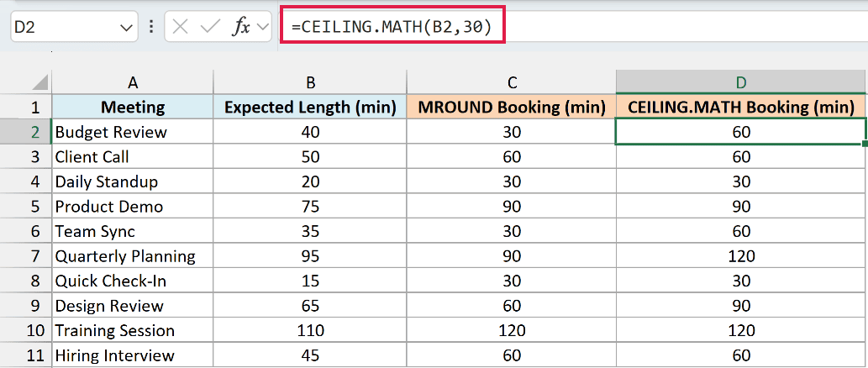Screen dimensions: 868x368
Task: Select column B header
Action: pyautogui.click(x=311, y=82)
